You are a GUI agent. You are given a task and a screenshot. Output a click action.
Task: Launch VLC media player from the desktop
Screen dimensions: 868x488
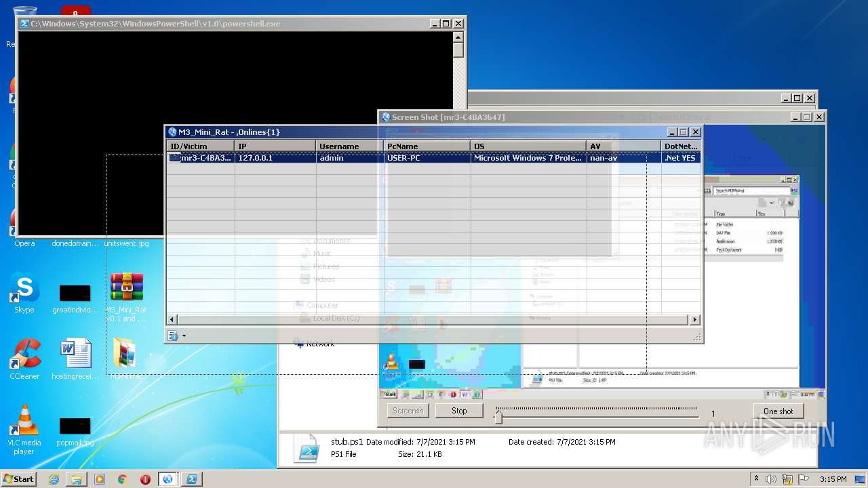(24, 429)
